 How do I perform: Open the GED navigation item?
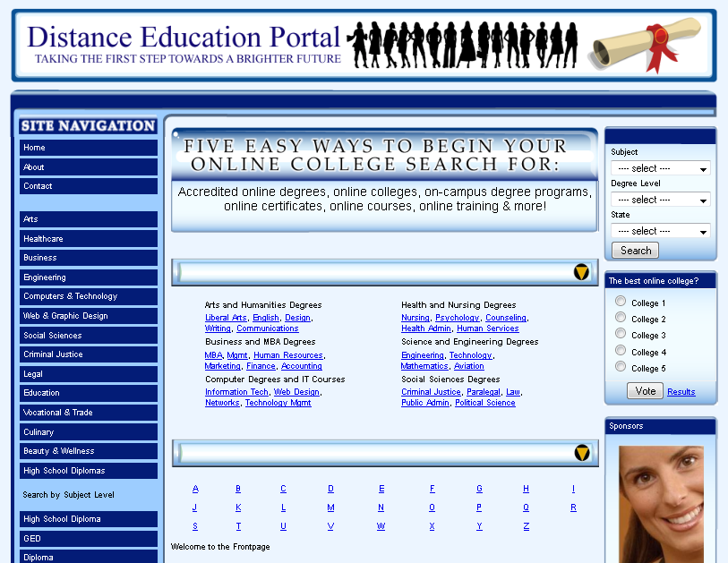(x=89, y=539)
